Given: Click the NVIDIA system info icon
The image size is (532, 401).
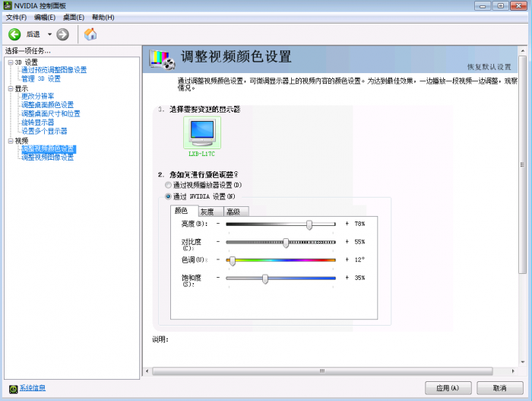Looking at the screenshot, I should click(x=13, y=389).
